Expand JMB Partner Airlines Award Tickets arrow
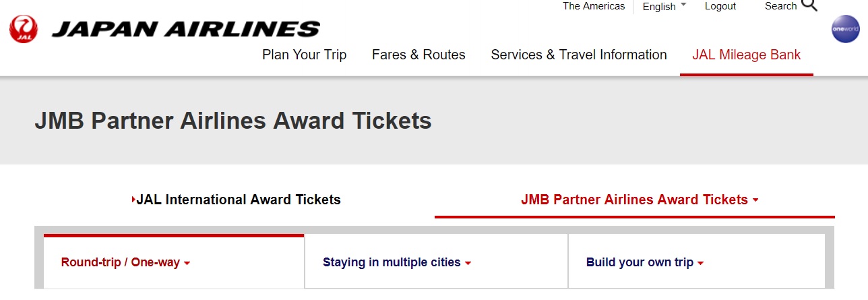 tap(755, 200)
